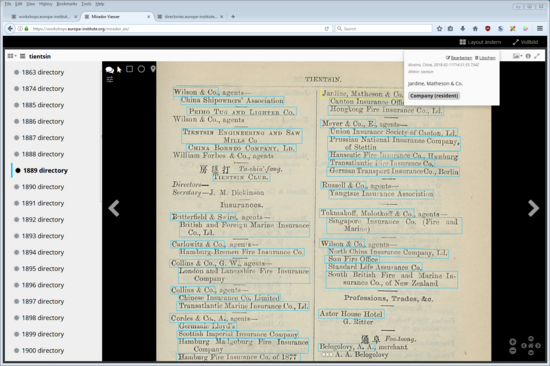This screenshot has width=550, height=366.
Task: Open the downloads arrow icon
Action: 463,29
